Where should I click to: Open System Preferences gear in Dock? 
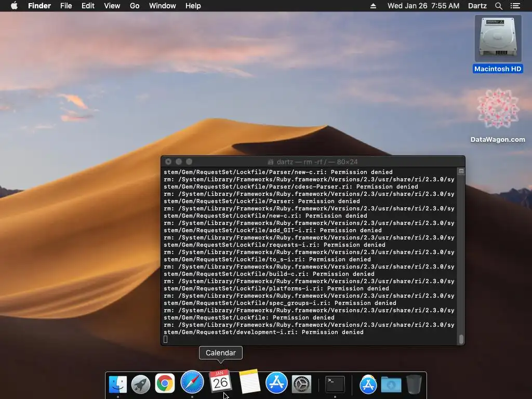click(302, 384)
